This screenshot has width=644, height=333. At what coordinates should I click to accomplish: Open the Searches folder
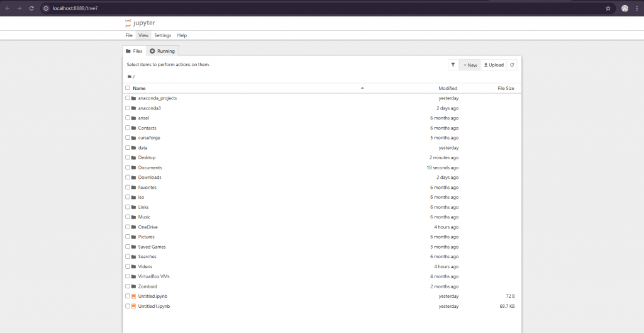tap(147, 257)
